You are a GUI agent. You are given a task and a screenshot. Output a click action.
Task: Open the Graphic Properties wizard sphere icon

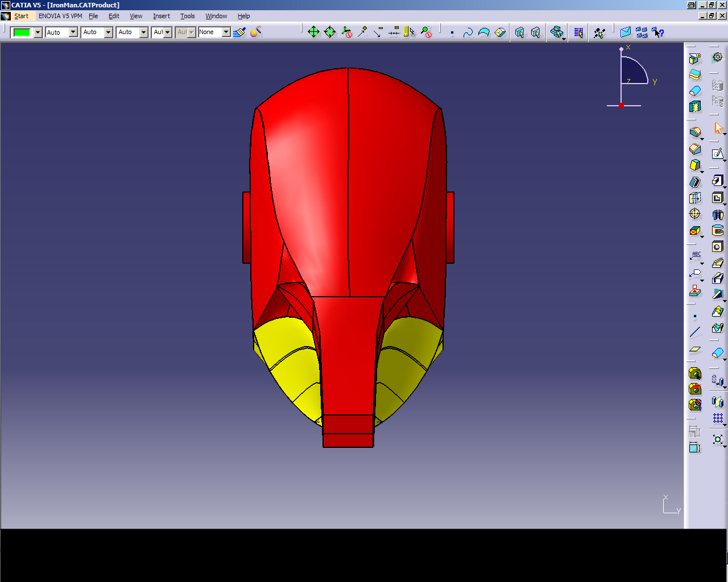255,32
